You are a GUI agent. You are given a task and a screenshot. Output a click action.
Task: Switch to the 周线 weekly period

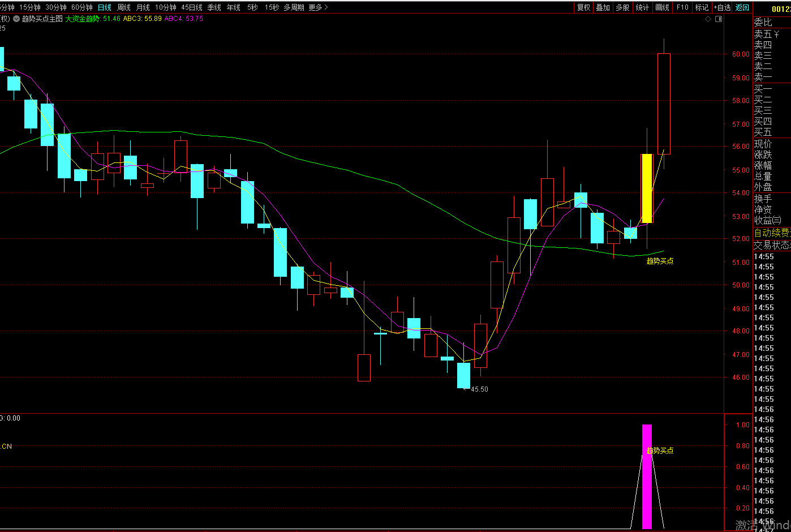pyautogui.click(x=124, y=7)
